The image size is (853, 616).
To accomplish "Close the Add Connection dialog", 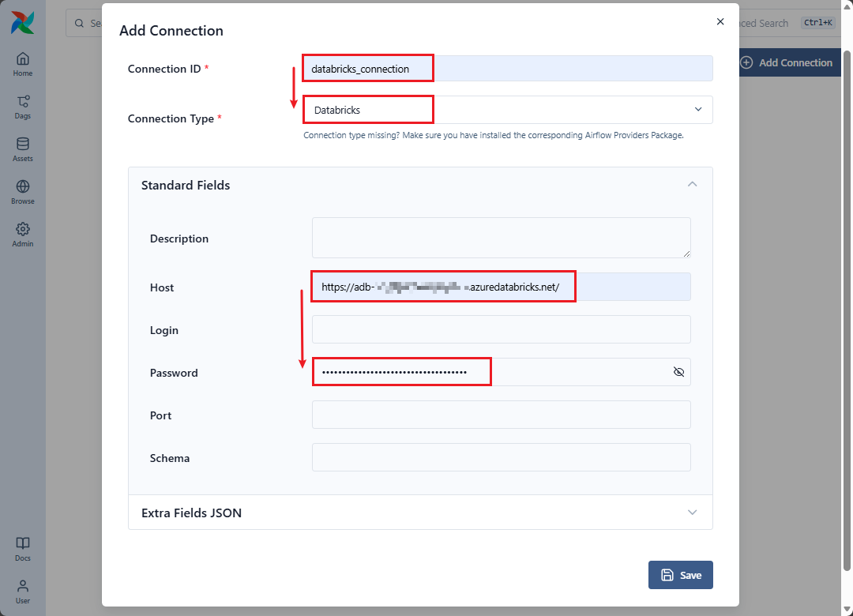I will pos(720,22).
